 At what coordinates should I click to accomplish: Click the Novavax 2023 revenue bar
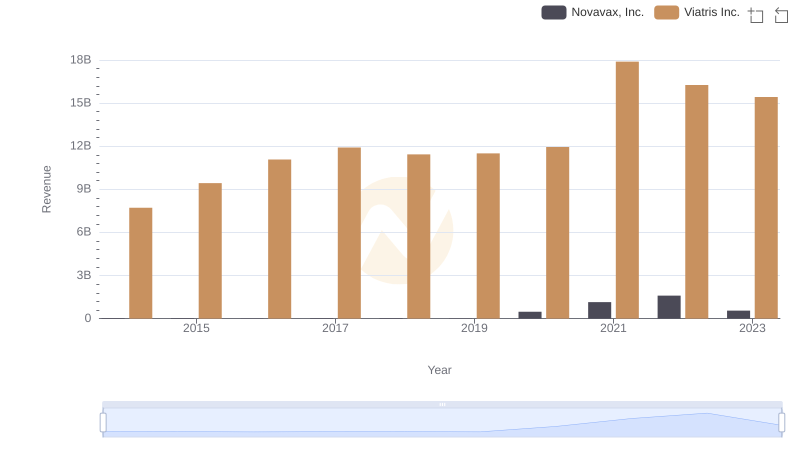(739, 315)
